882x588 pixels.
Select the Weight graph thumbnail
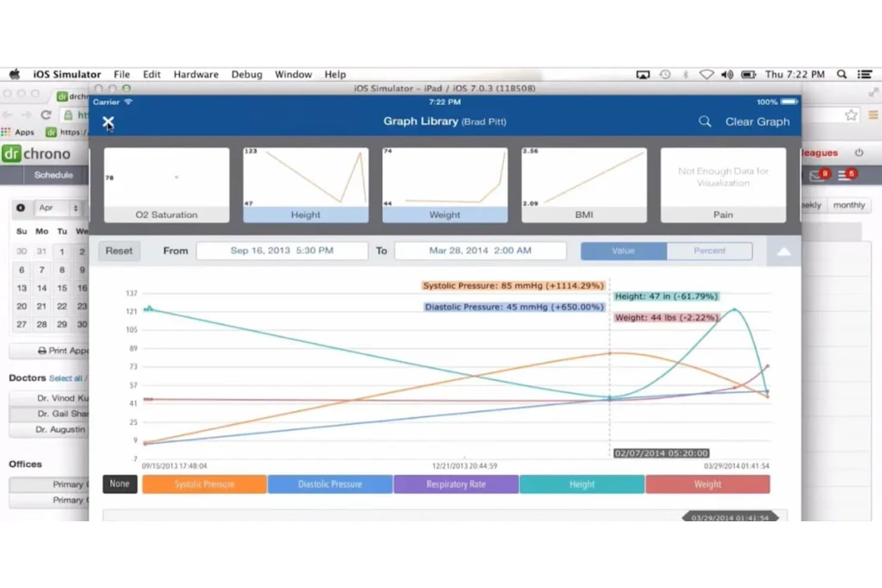tap(445, 185)
